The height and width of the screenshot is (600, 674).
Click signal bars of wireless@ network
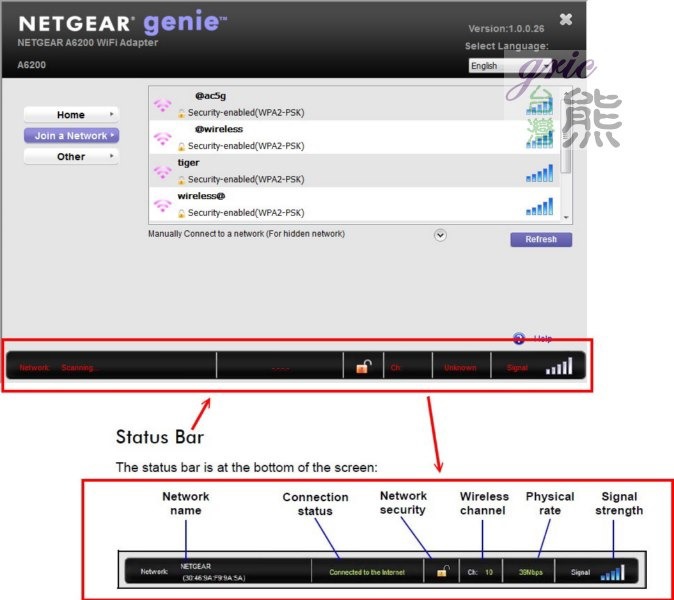539,206
